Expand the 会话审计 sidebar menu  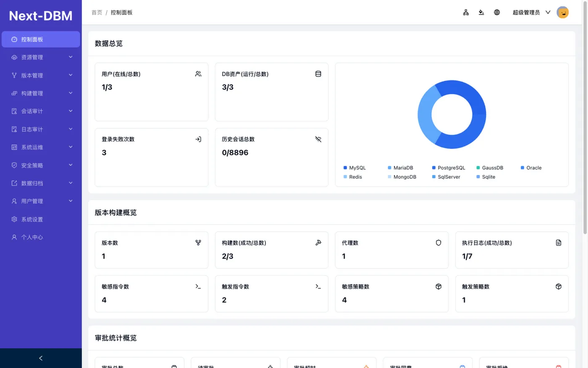(x=41, y=111)
